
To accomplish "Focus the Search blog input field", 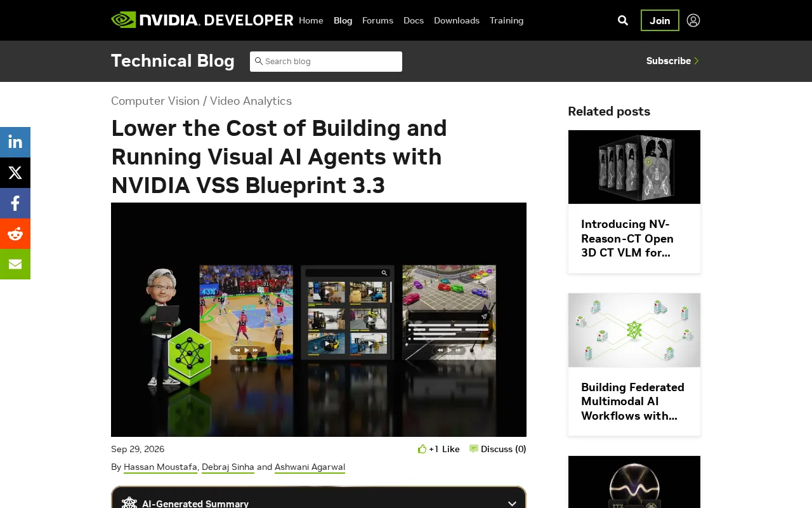I will (x=326, y=62).
